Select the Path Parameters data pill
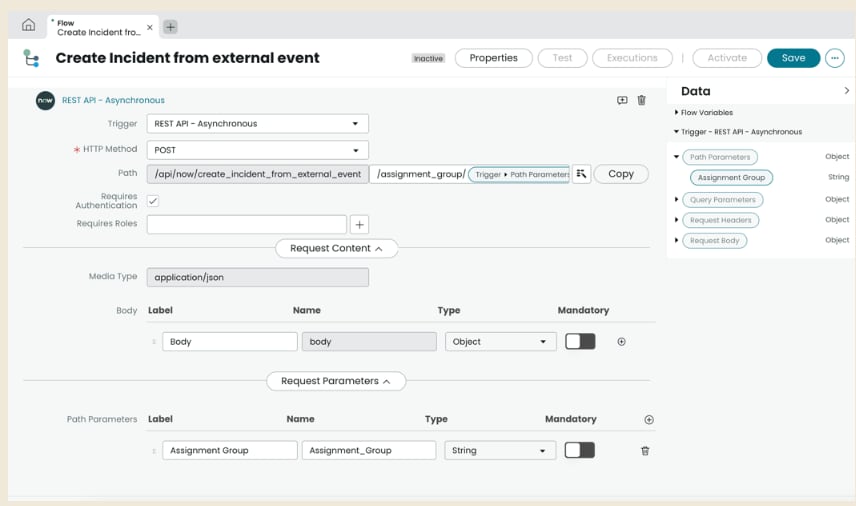The width and height of the screenshot is (856, 506). (720, 157)
